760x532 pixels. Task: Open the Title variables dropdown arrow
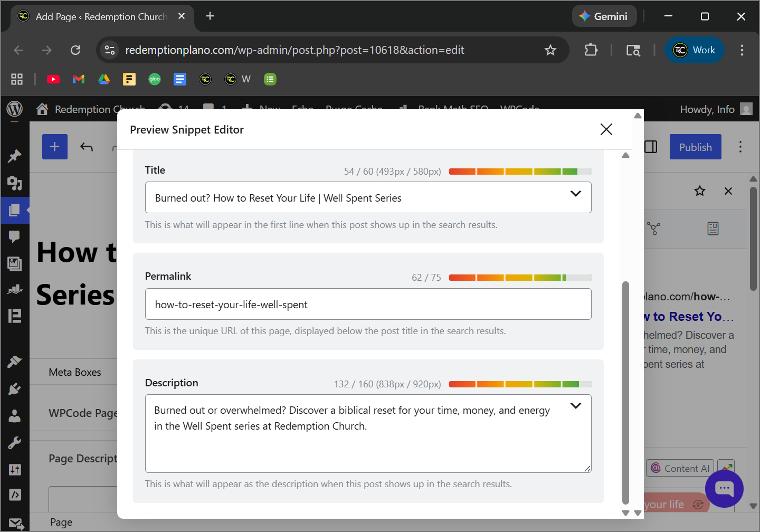575,194
